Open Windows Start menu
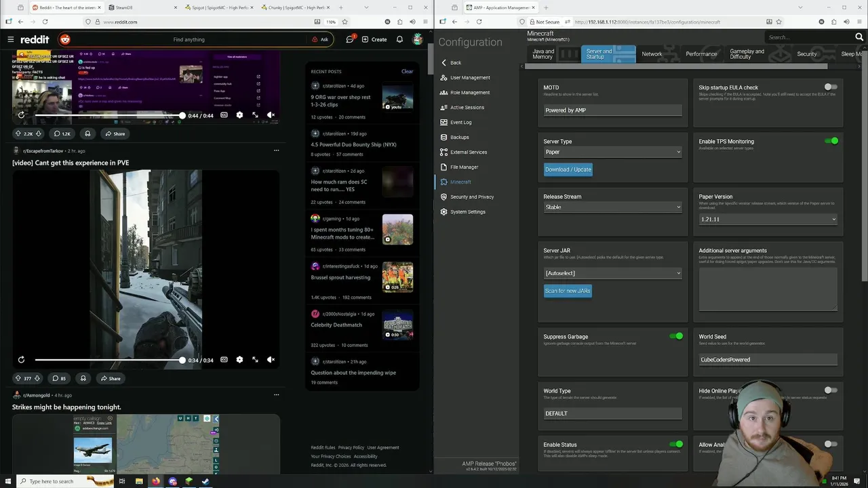 pyautogui.click(x=7, y=481)
